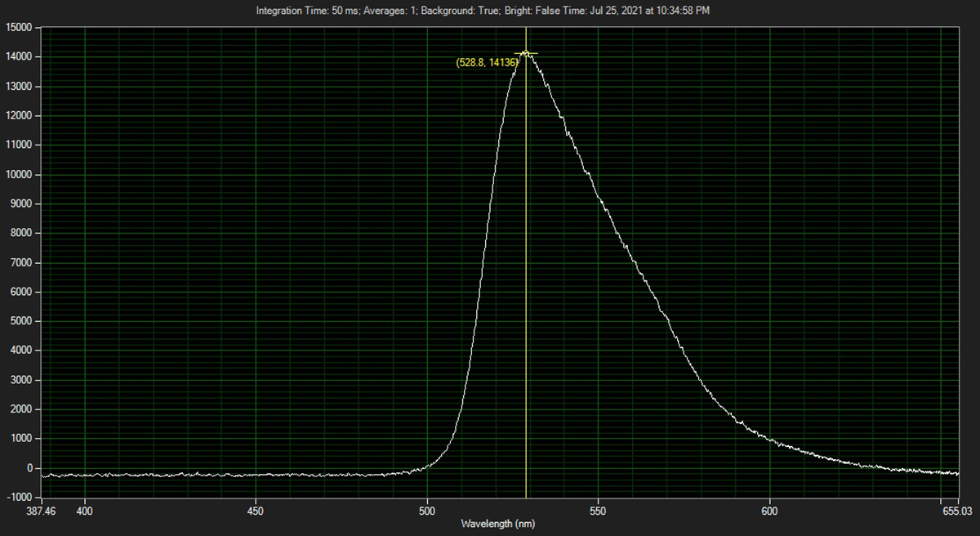Click the 400 tick on the wavelength axis

(85, 511)
